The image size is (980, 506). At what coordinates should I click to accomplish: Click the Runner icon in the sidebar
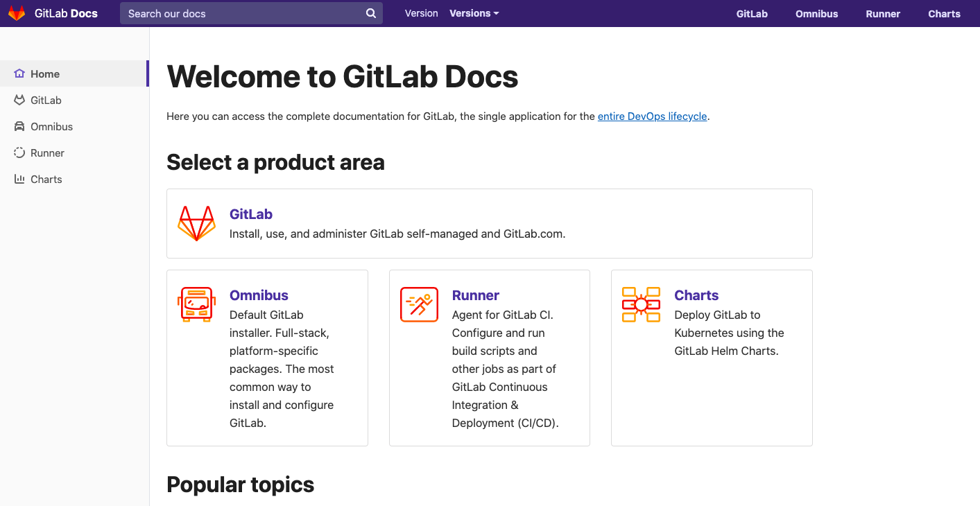(x=19, y=152)
